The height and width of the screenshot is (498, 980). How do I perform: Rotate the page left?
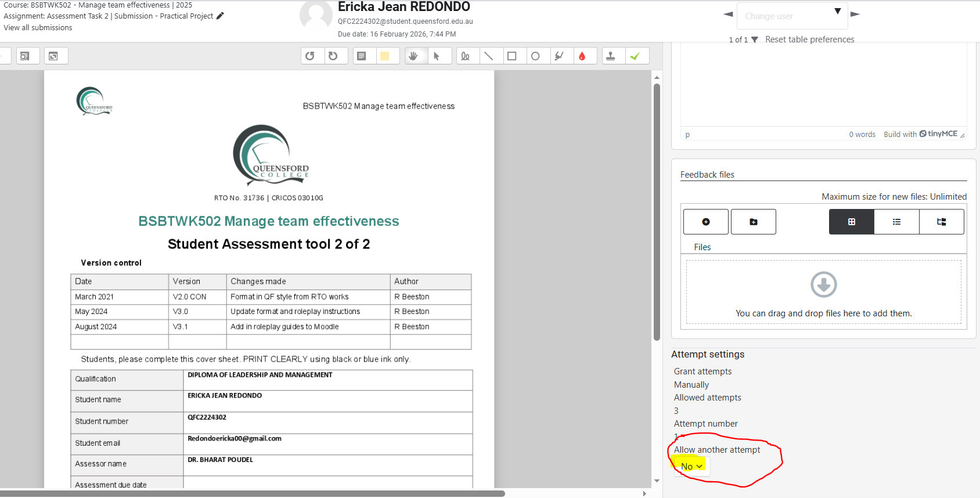click(310, 56)
